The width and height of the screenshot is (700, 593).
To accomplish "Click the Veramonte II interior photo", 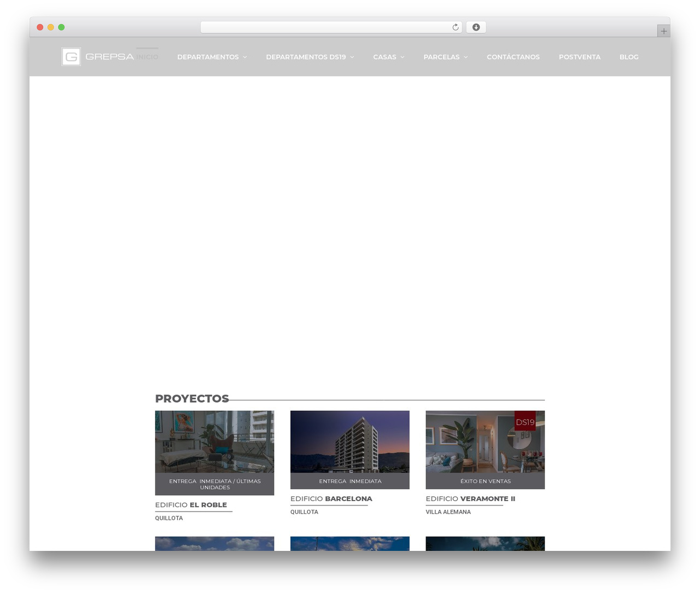I will click(485, 441).
